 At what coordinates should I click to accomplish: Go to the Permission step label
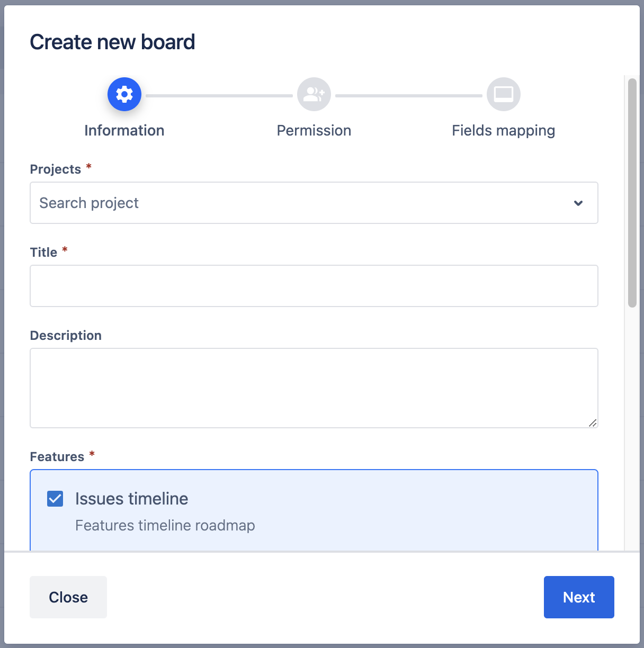click(x=314, y=130)
